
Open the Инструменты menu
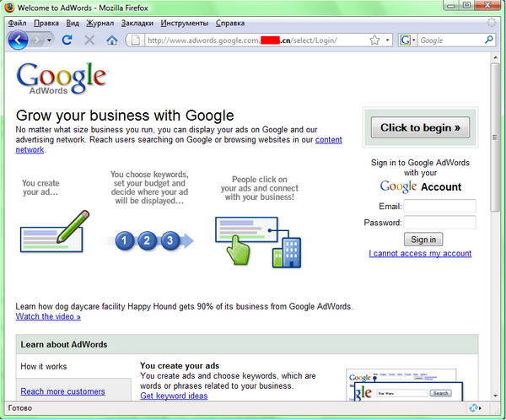(x=184, y=24)
